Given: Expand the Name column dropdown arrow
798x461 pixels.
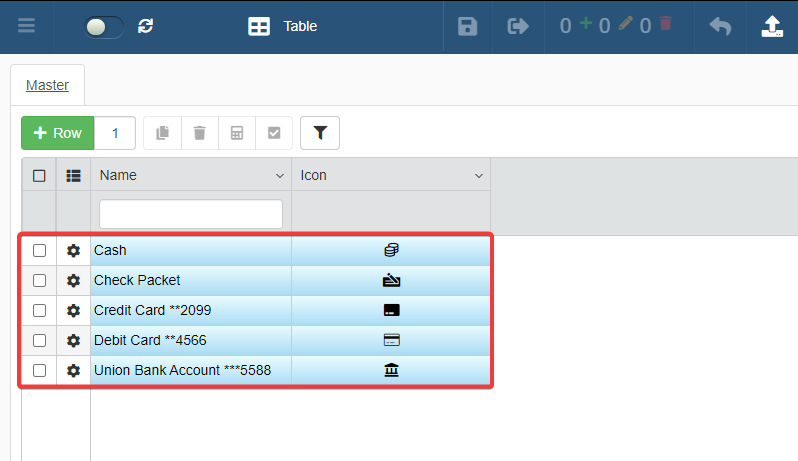Looking at the screenshot, I should 279,176.
